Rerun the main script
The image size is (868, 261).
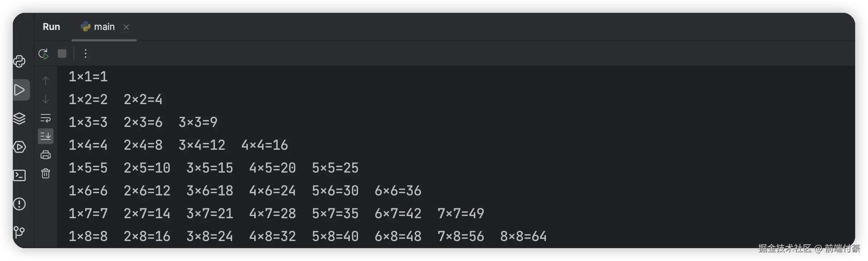pos(44,54)
